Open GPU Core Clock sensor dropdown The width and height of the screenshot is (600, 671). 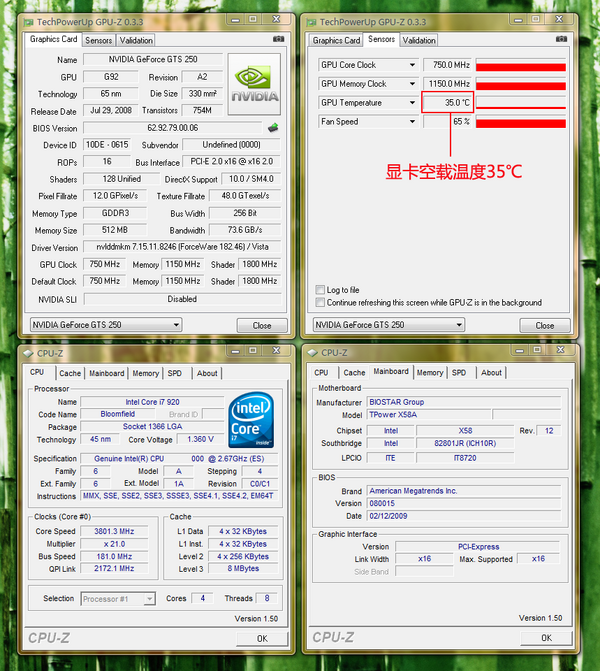coord(412,65)
